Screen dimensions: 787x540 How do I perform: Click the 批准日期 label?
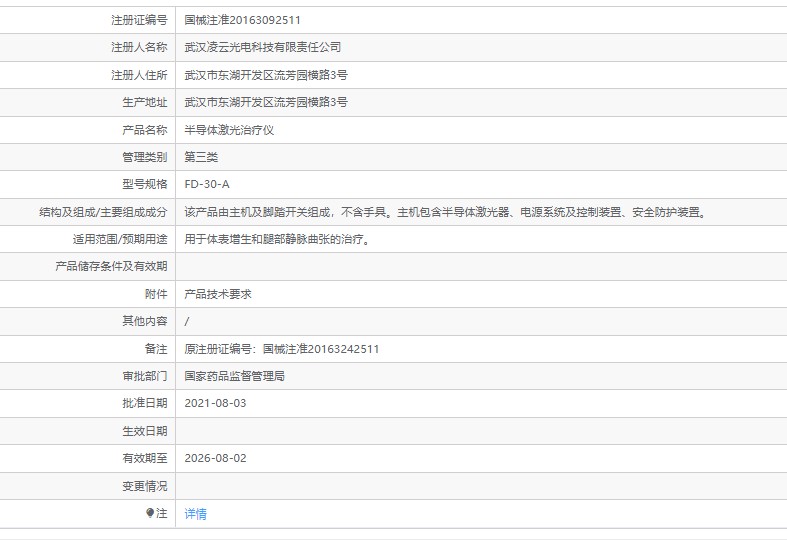[x=145, y=403]
